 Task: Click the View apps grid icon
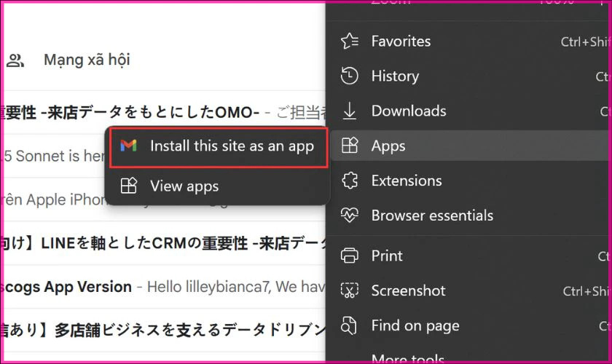point(128,186)
